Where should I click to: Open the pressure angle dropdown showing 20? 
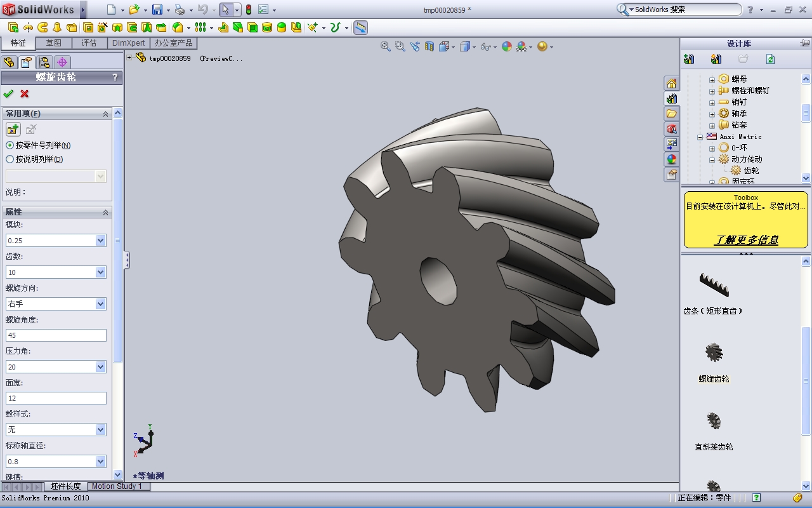point(100,367)
